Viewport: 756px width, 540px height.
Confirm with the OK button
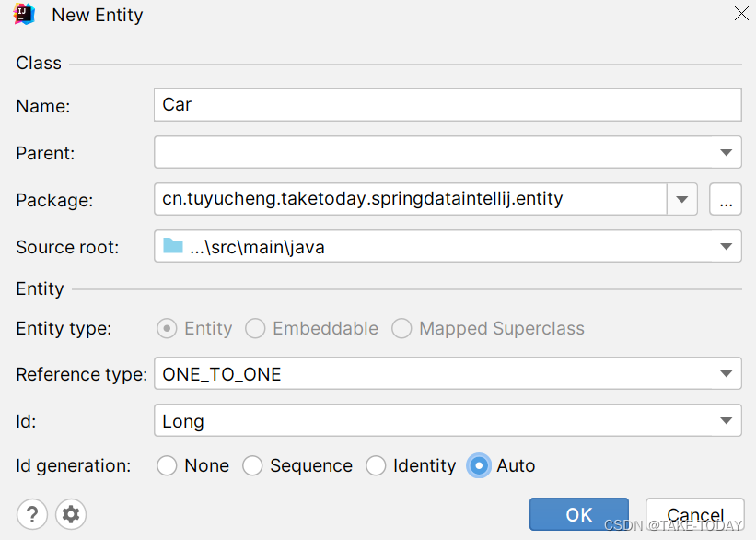pos(578,515)
